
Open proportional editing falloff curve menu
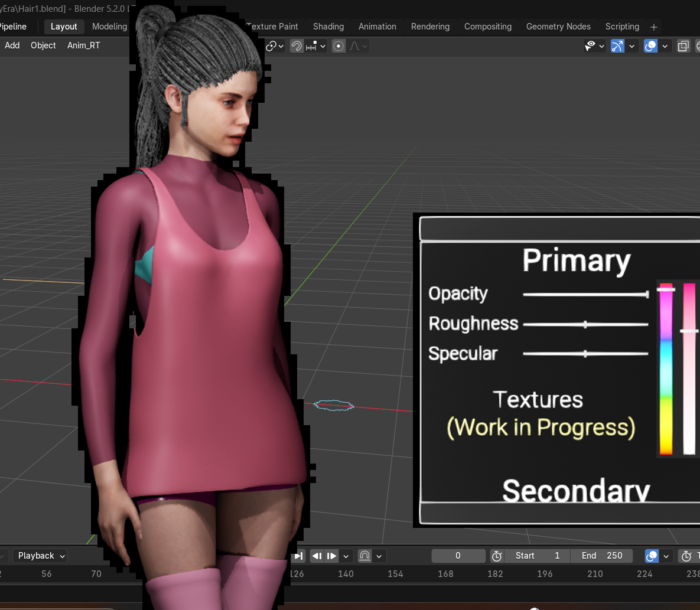pyautogui.click(x=358, y=46)
